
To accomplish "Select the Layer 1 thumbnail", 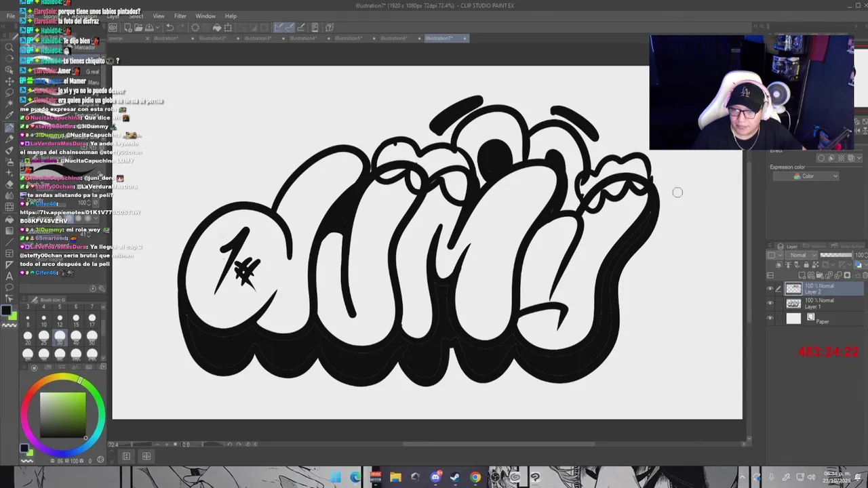I will (x=793, y=303).
